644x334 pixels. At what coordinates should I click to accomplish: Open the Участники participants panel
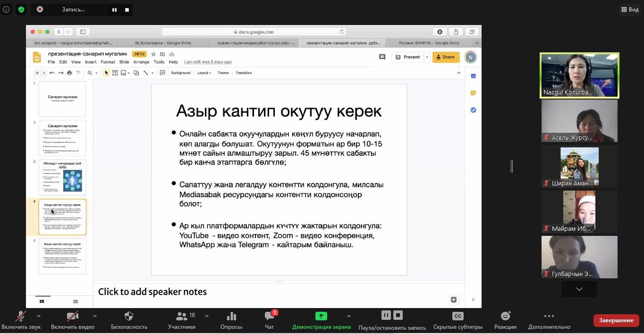point(182,320)
